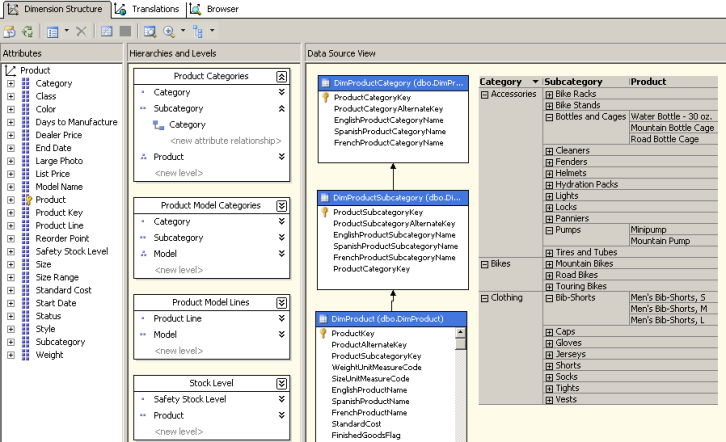Screen dimensions: 726x442
Task: Click new level under Stock Level
Action: 179,432
